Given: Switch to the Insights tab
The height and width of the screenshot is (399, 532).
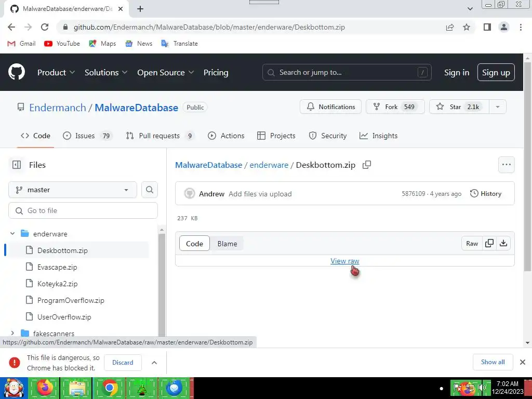Looking at the screenshot, I should (x=378, y=136).
